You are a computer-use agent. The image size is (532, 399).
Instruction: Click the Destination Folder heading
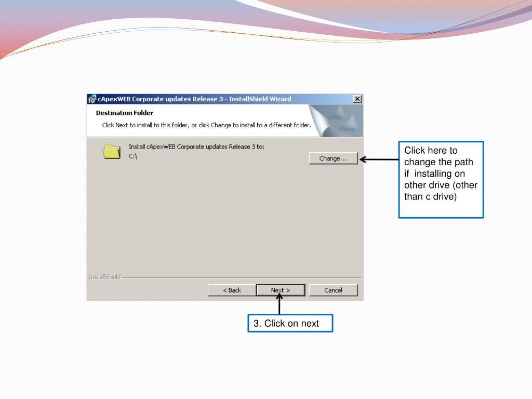(x=125, y=113)
